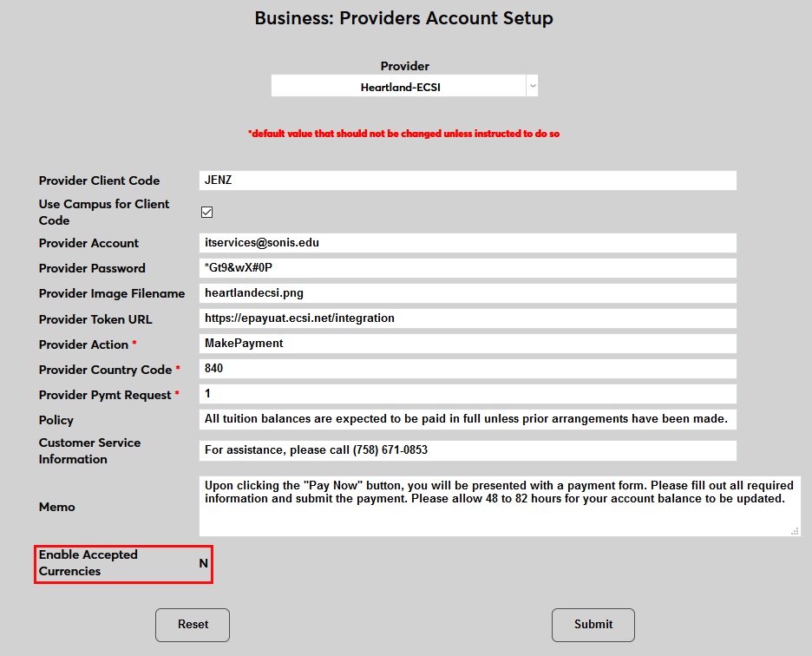Click the Provider Token URL label

pos(95,319)
